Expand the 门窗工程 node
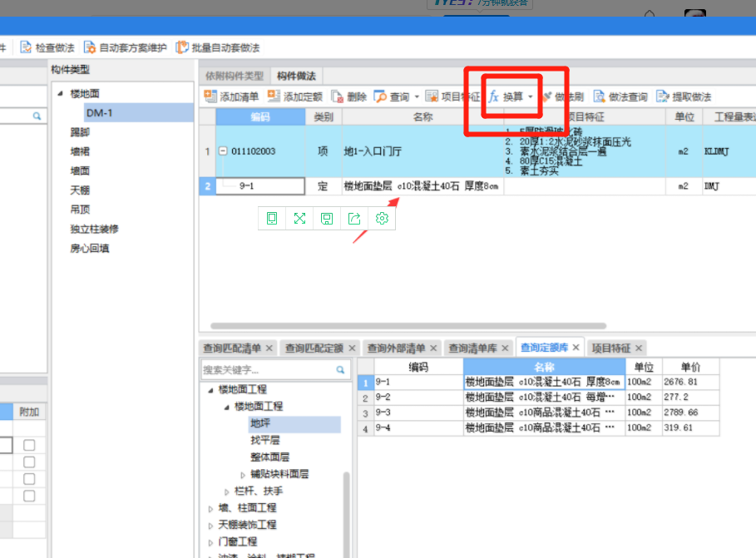The image size is (756, 558). (210, 542)
